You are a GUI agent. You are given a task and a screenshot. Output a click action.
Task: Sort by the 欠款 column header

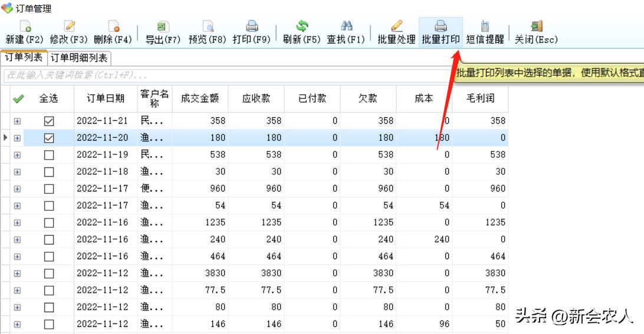(x=368, y=98)
